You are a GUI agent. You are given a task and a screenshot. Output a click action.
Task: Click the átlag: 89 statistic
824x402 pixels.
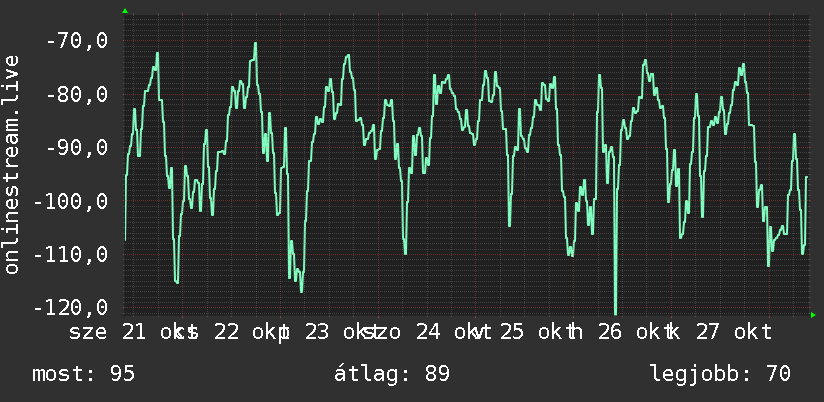tap(392, 374)
